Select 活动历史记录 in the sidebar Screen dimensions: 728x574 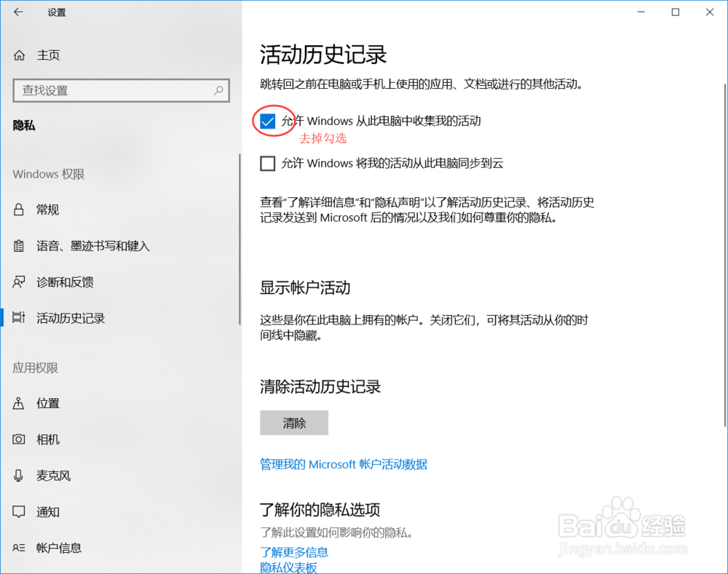tap(71, 319)
